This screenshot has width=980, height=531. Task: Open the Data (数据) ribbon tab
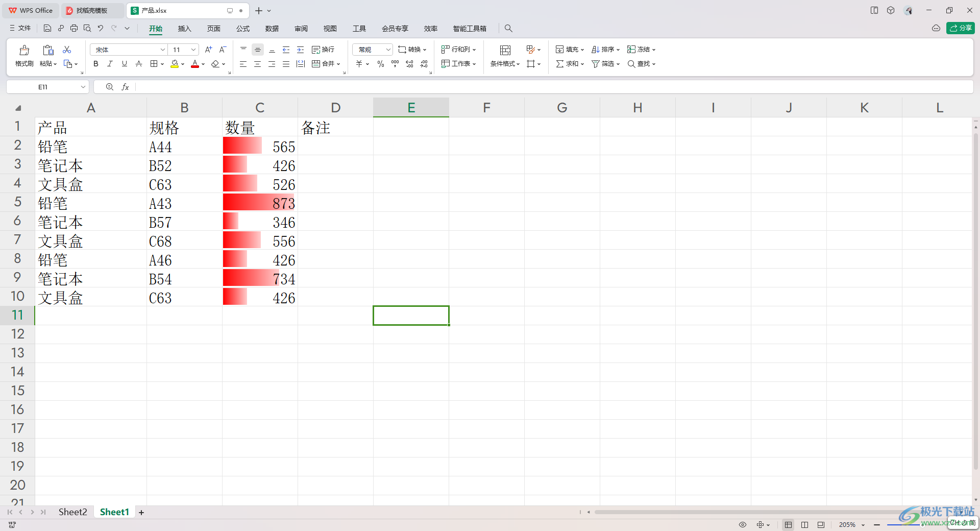(x=272, y=29)
